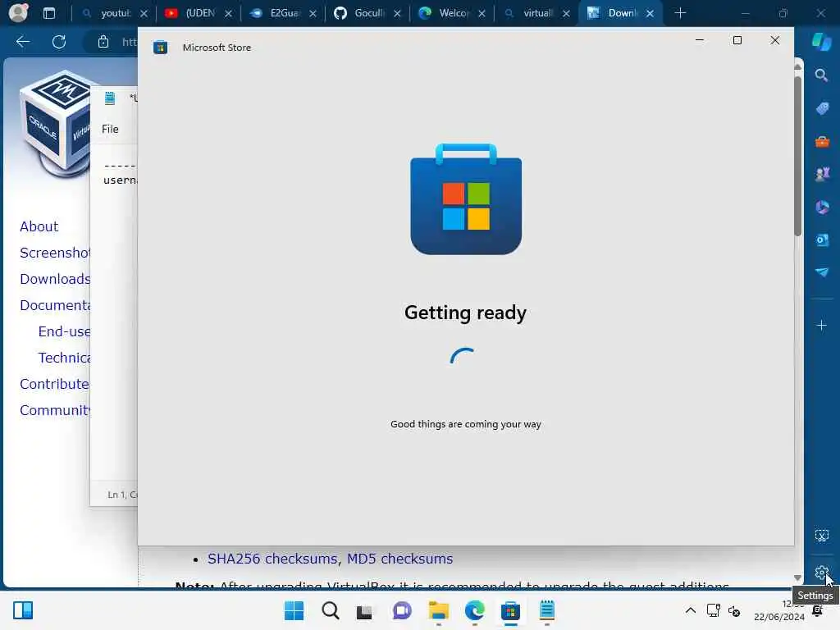Open Drop paper-plane in Edge sidebar
This screenshot has width=840, height=630.
(x=822, y=272)
